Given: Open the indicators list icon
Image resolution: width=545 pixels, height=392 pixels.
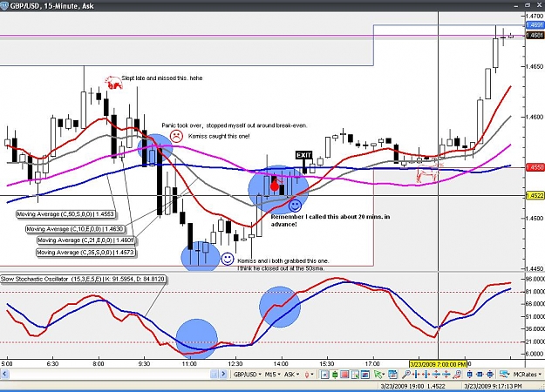Looking at the screenshot, I should (392, 375).
